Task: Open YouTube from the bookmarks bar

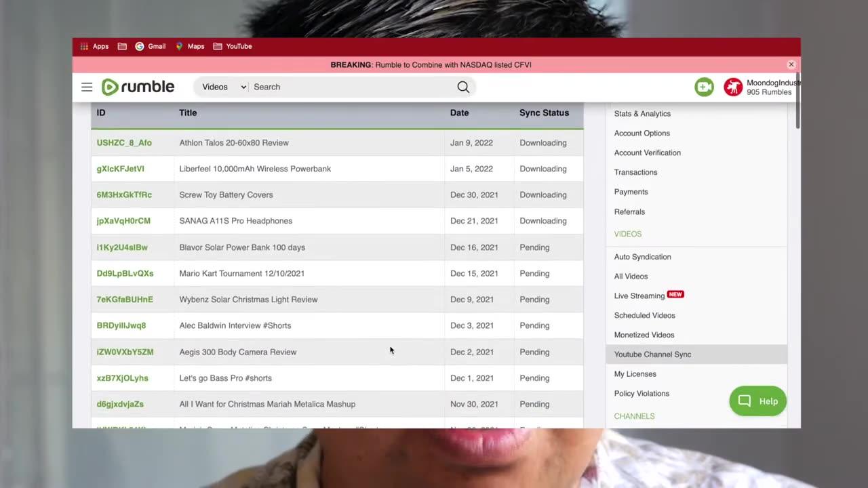Action: point(233,46)
